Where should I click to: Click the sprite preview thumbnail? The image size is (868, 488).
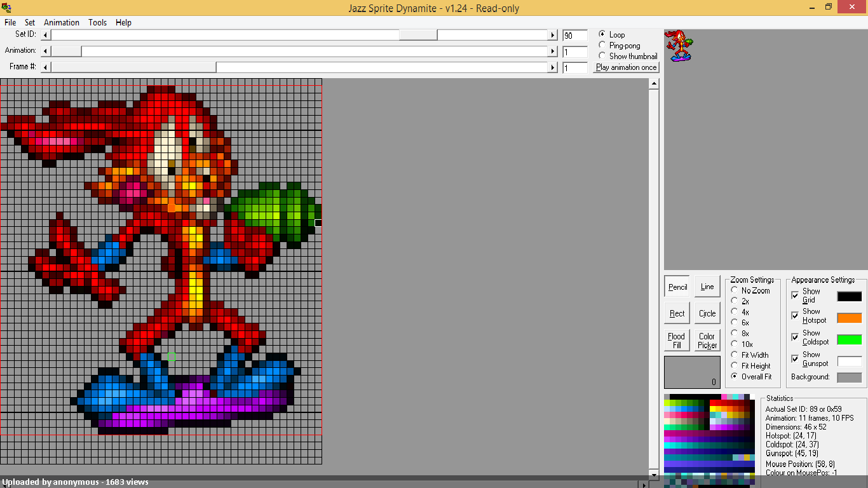pyautogui.click(x=679, y=45)
